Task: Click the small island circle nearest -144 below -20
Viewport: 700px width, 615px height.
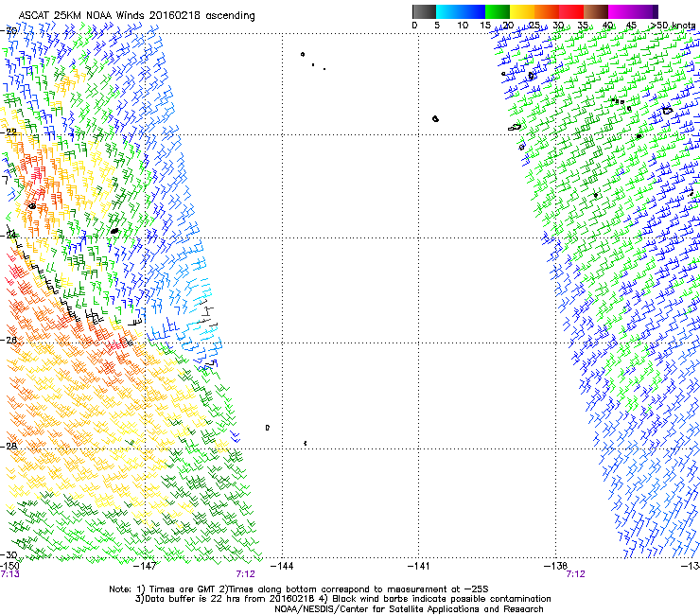Action: click(x=303, y=55)
